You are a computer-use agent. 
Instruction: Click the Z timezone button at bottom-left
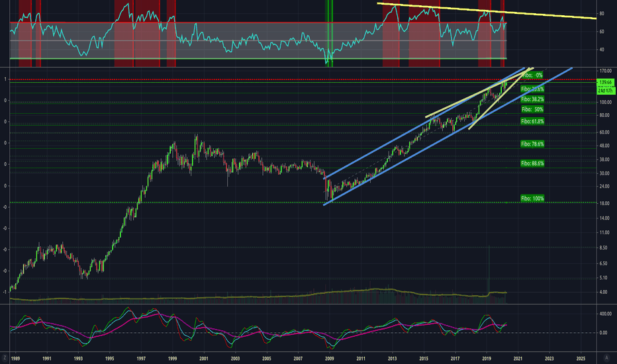point(5,357)
